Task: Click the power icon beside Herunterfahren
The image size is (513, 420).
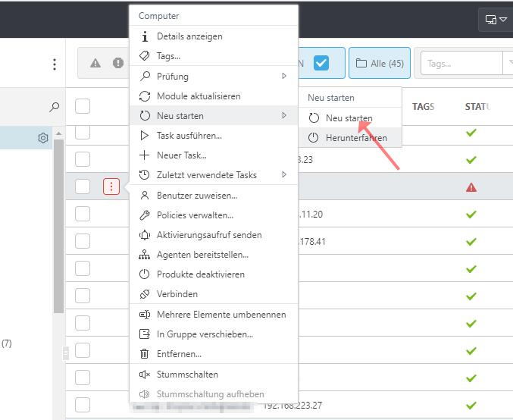Action: (x=314, y=138)
